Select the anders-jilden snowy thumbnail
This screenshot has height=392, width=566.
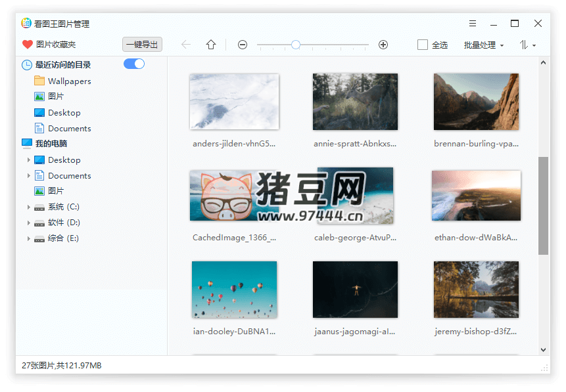[x=234, y=102]
